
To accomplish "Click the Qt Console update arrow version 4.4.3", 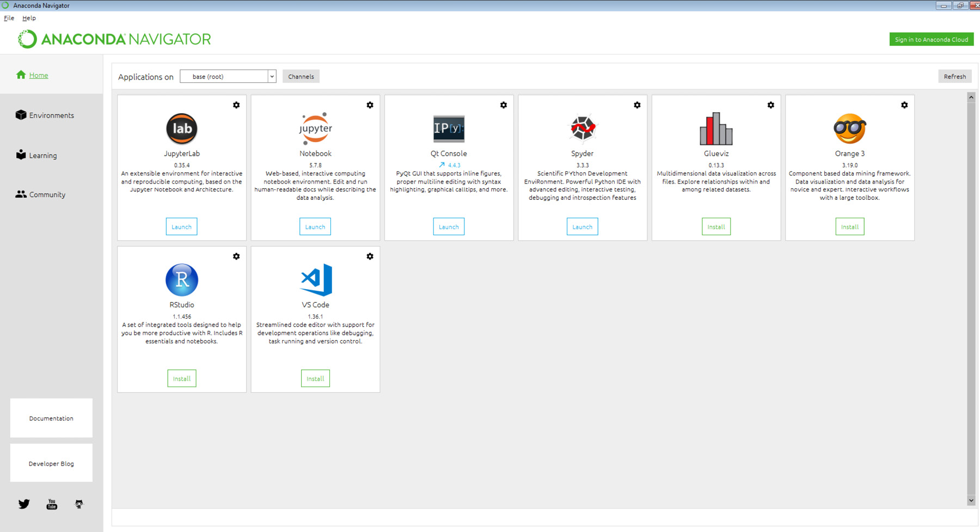I will [449, 165].
